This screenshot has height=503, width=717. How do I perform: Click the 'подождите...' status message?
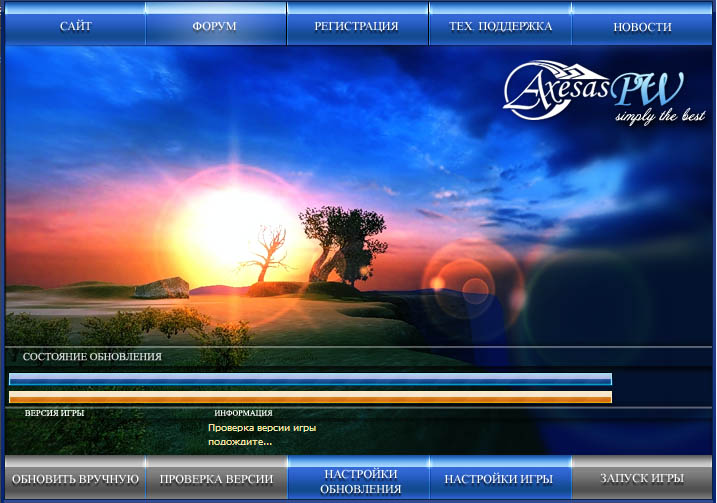240,441
